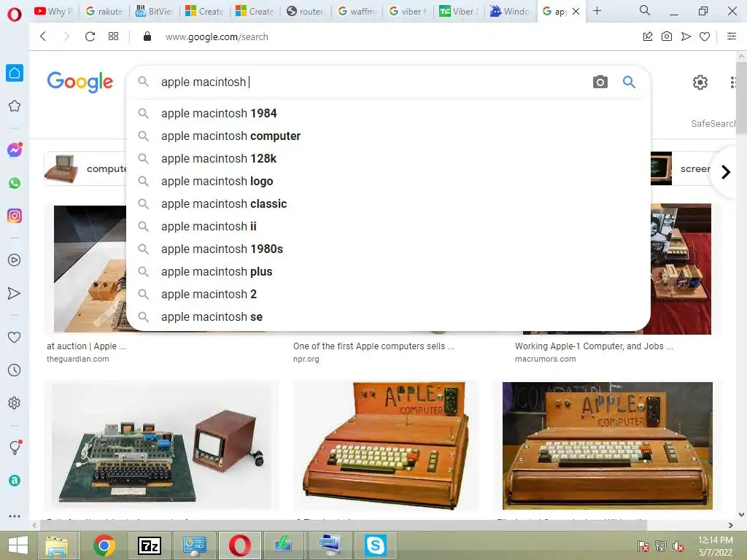The image size is (747, 560).
Task: Select suggestion 'apple macintosh 128k'
Action: point(388,158)
